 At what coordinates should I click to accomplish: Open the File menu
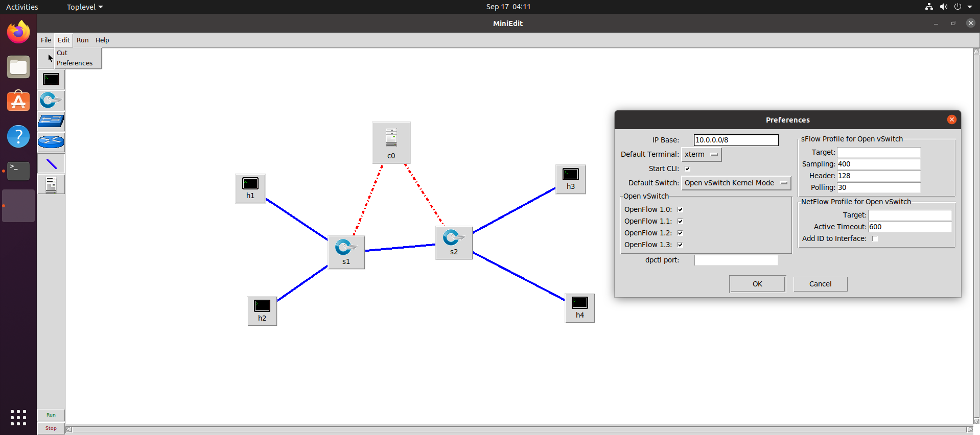click(x=46, y=40)
